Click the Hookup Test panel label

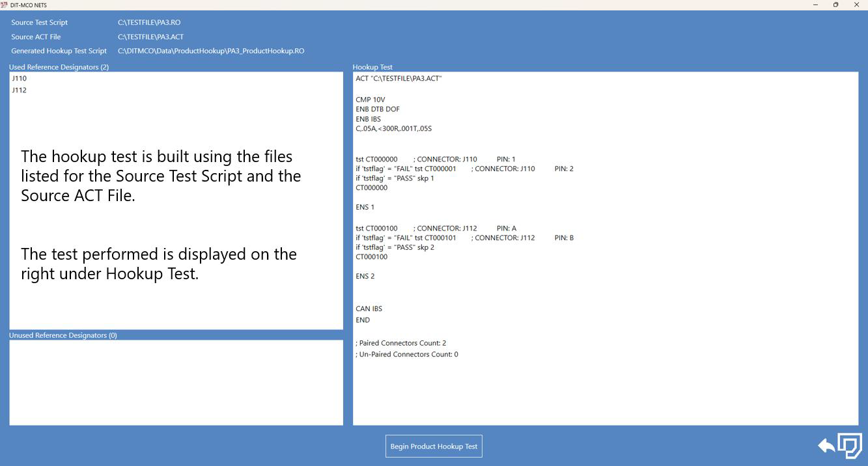[372, 67]
